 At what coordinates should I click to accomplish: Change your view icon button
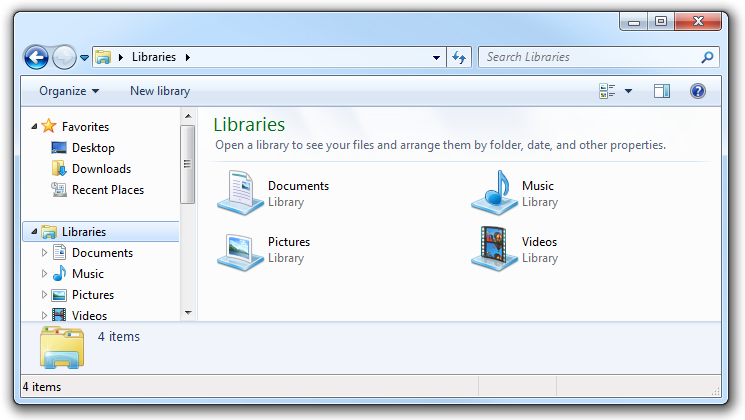[607, 91]
